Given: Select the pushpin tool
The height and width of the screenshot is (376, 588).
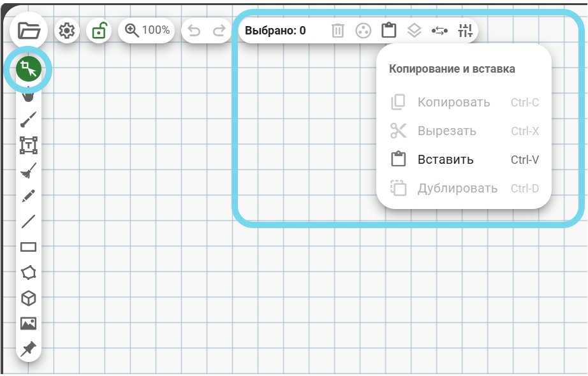Looking at the screenshot, I should [28, 349].
